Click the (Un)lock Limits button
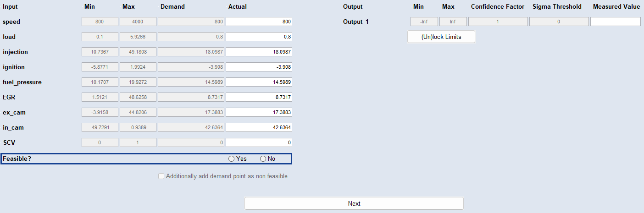This screenshot has width=644, height=213. [x=441, y=37]
